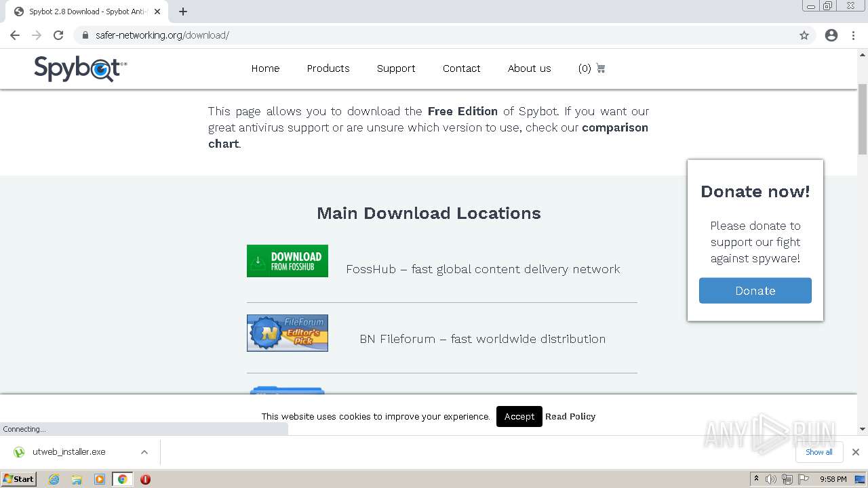Click the FileForum Editor's Pick badge

288,333
